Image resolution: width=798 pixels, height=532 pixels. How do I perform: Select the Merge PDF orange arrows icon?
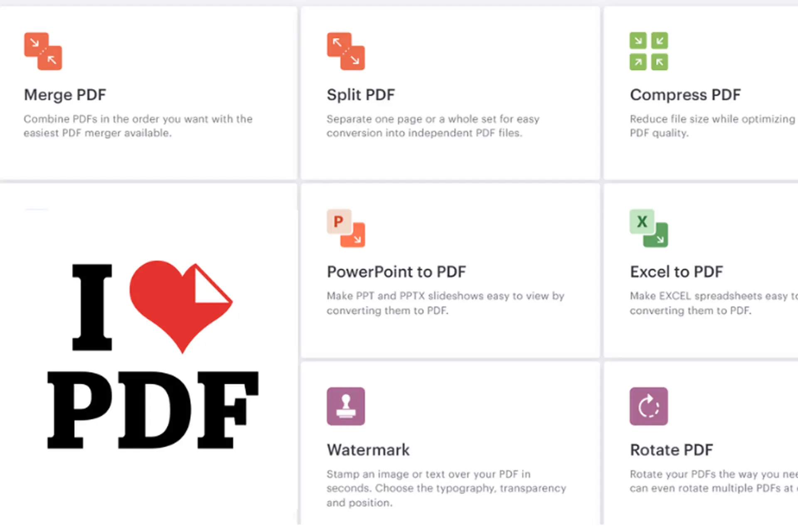(x=43, y=51)
